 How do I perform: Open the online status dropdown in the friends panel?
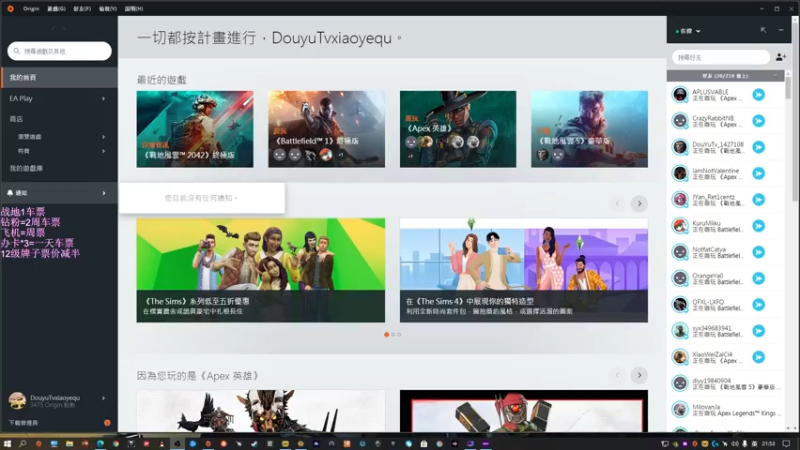688,31
